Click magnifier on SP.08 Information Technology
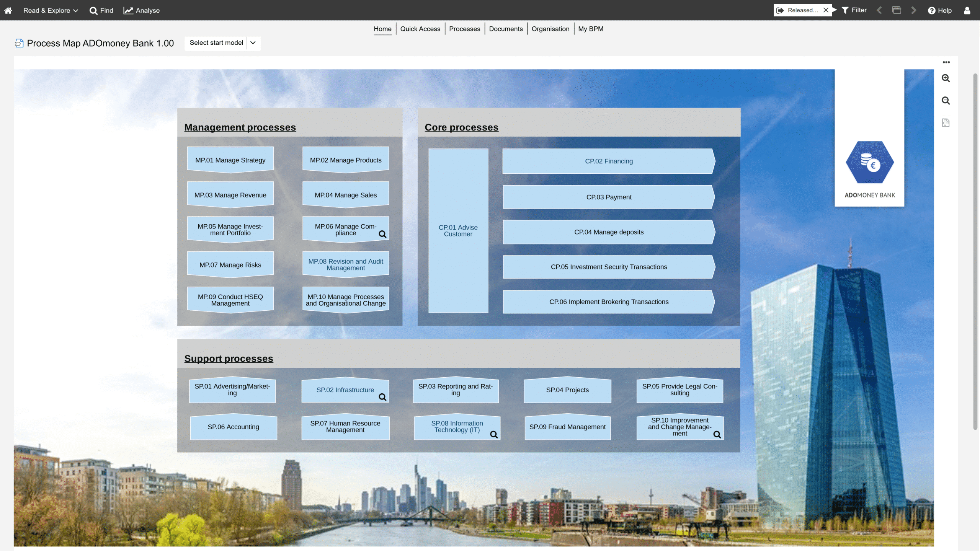Screen dimensions: 980x551 point(494,434)
